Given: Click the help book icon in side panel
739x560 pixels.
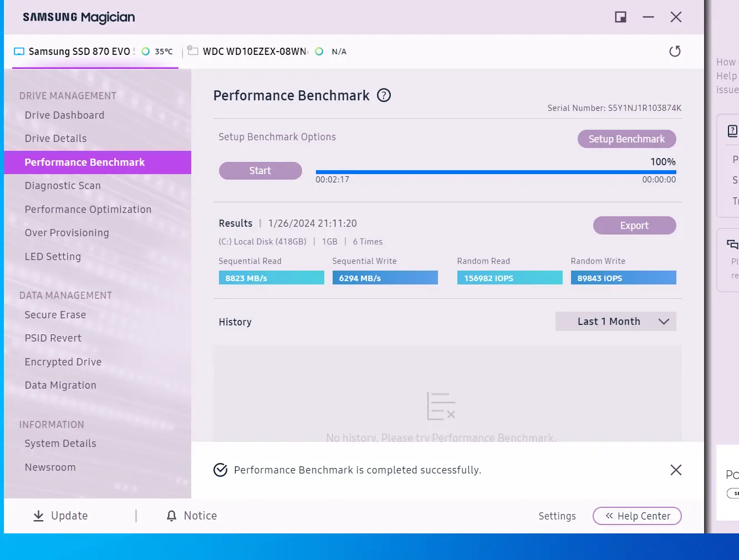Looking at the screenshot, I should [732, 131].
